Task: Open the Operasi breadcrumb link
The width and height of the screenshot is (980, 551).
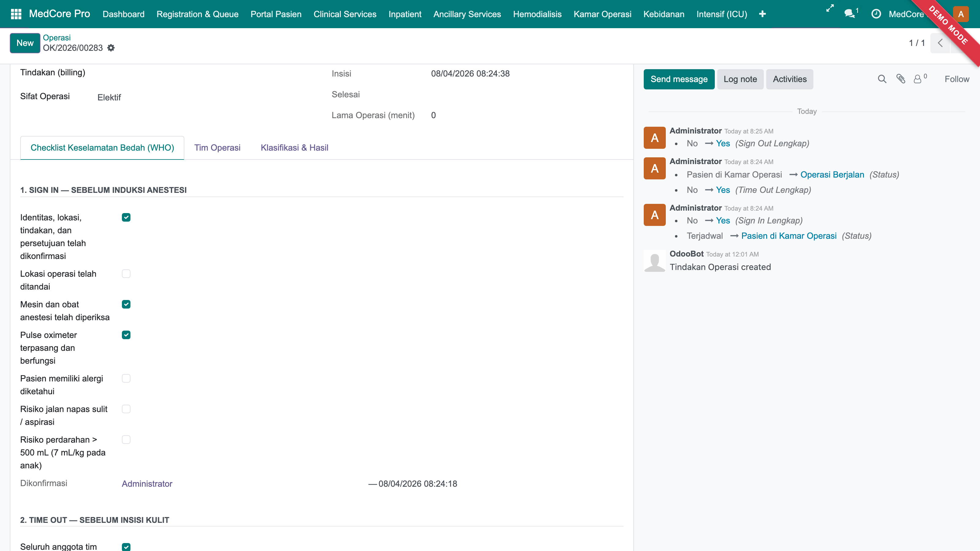Action: (57, 38)
